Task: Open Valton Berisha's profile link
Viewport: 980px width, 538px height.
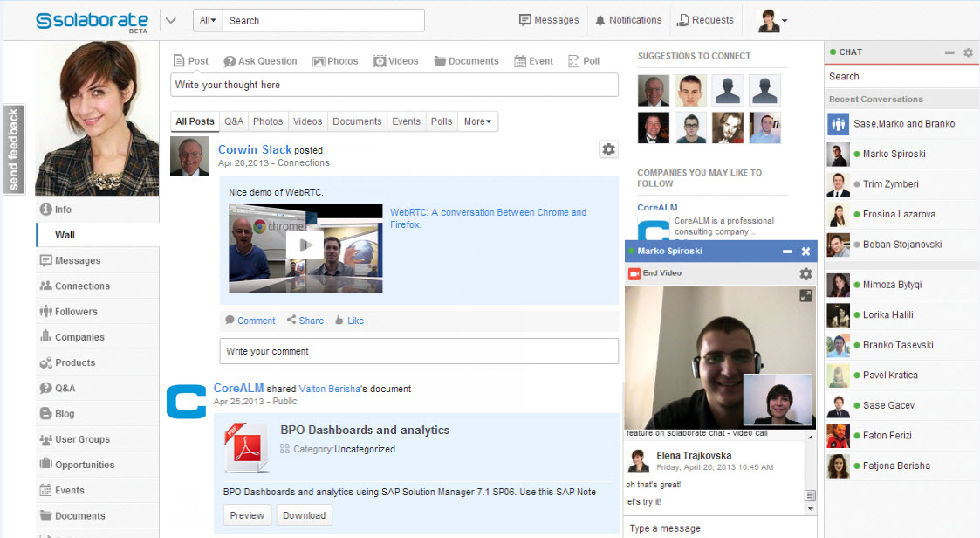Action: tap(329, 389)
